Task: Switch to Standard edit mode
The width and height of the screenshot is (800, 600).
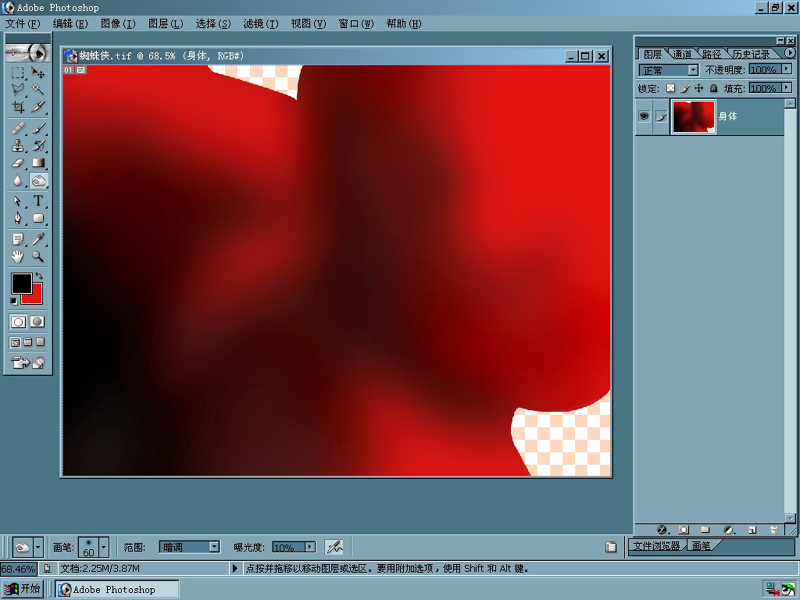Action: [x=18, y=322]
